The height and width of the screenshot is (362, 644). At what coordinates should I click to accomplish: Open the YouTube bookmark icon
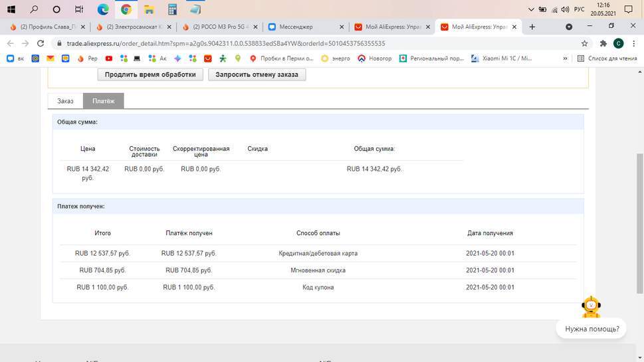pyautogui.click(x=109, y=58)
